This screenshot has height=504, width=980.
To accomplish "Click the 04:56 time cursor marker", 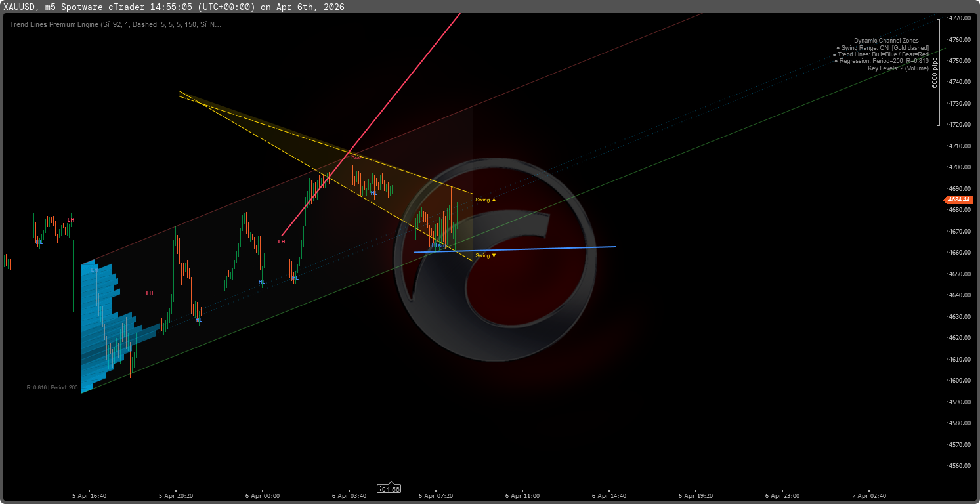I will [x=391, y=489].
